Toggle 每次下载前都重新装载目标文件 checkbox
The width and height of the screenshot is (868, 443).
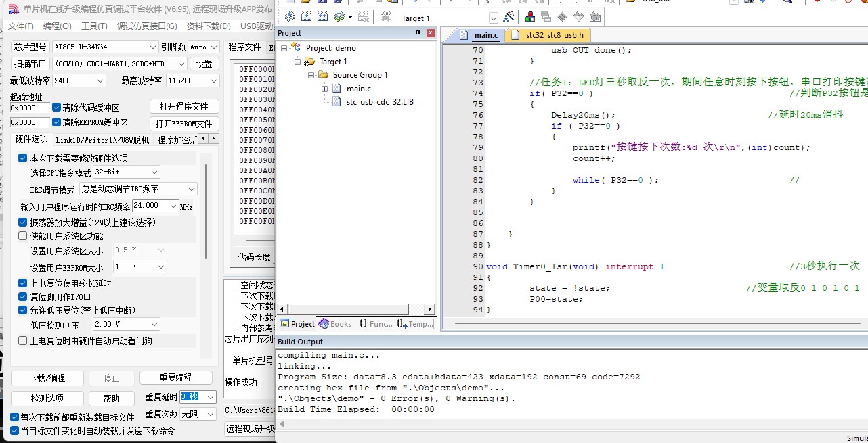(14, 417)
